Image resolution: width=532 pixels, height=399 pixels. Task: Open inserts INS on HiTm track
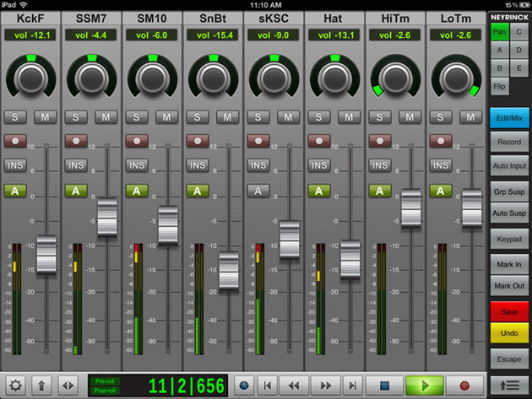(x=380, y=165)
